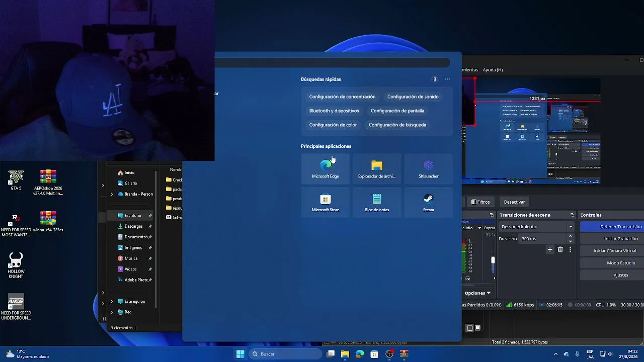Open search panel more options menu
The width and height of the screenshot is (644, 362).
(x=447, y=79)
